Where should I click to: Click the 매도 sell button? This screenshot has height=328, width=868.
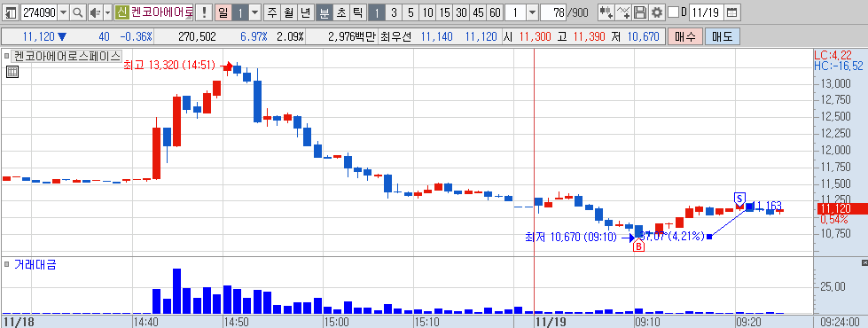pos(723,37)
